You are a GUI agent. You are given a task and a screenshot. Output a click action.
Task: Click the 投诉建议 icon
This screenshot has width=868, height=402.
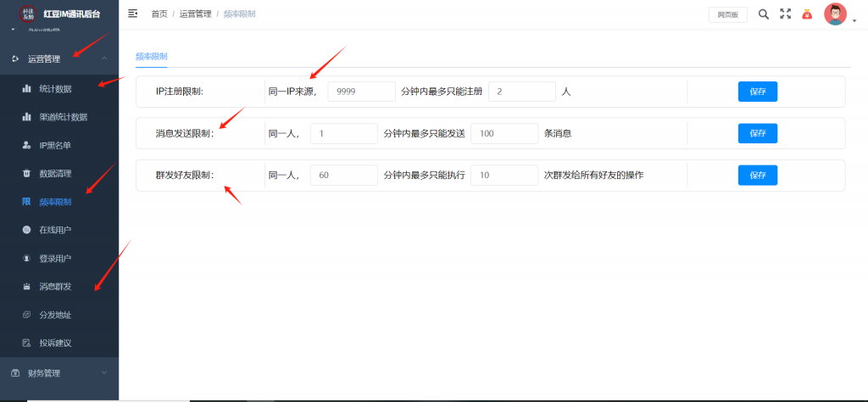(26, 343)
